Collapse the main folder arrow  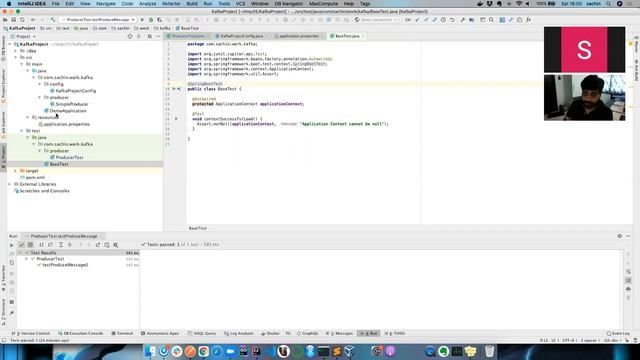point(22,64)
